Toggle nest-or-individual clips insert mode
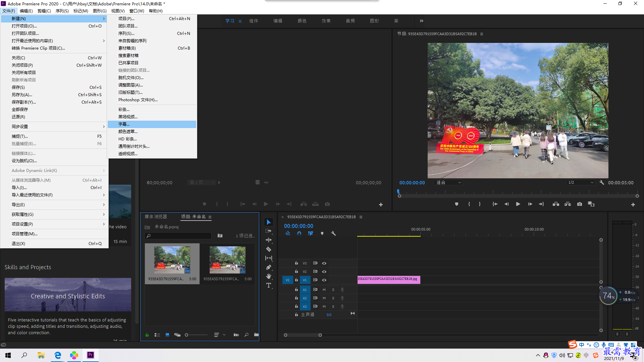 coord(288,233)
